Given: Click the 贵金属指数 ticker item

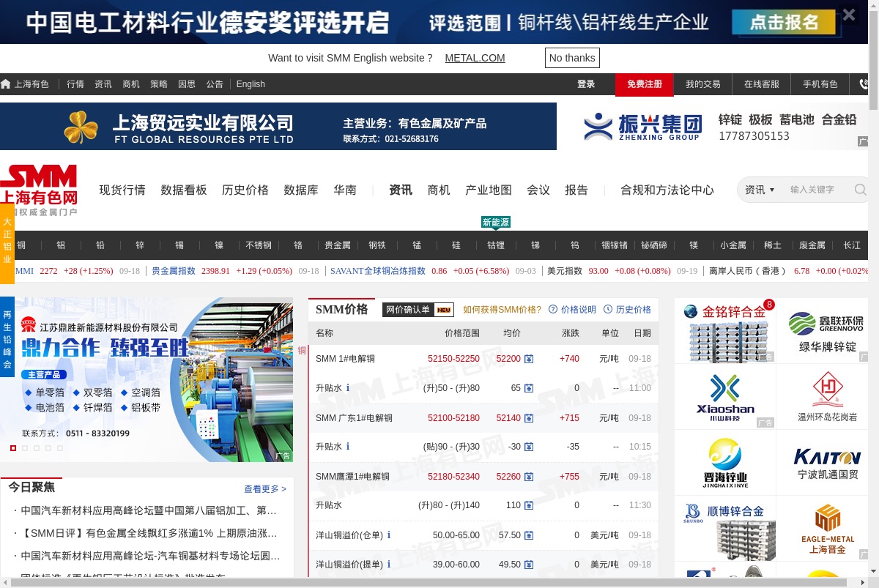Looking at the screenshot, I should click(174, 271).
